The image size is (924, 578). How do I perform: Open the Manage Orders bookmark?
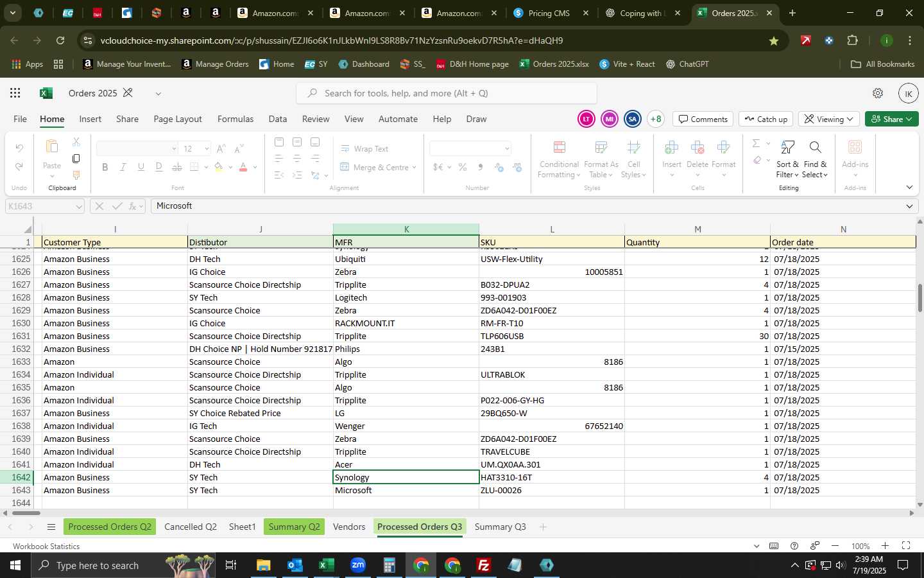pos(215,64)
